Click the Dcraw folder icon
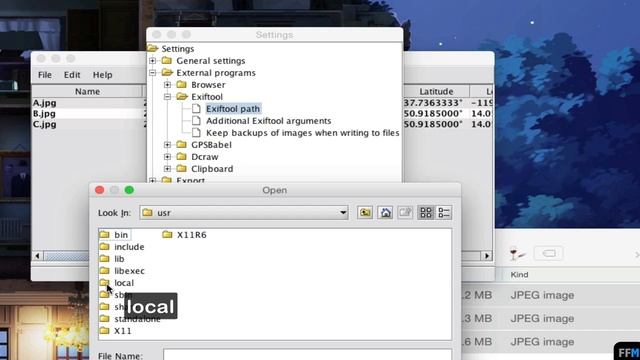 click(x=182, y=156)
